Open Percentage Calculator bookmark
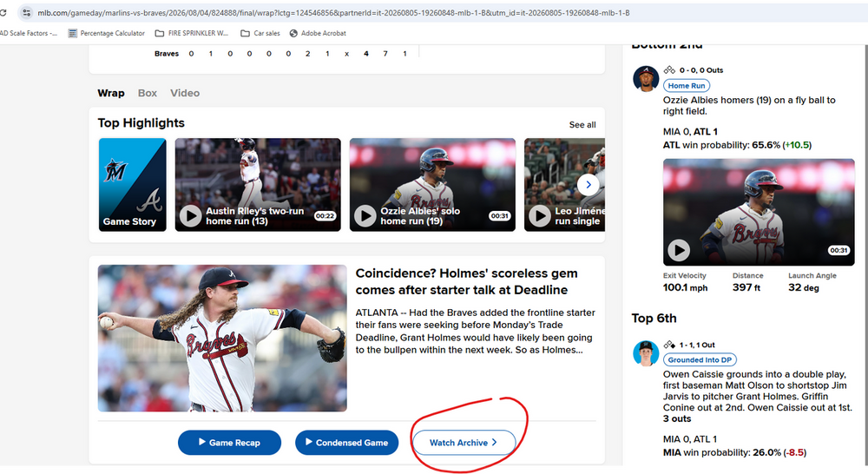Viewport: 868px width, 474px height. click(x=106, y=33)
